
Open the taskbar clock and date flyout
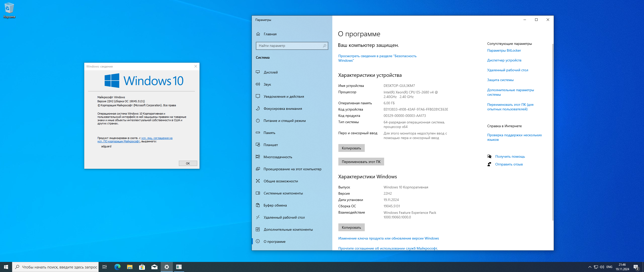pyautogui.click(x=622, y=267)
